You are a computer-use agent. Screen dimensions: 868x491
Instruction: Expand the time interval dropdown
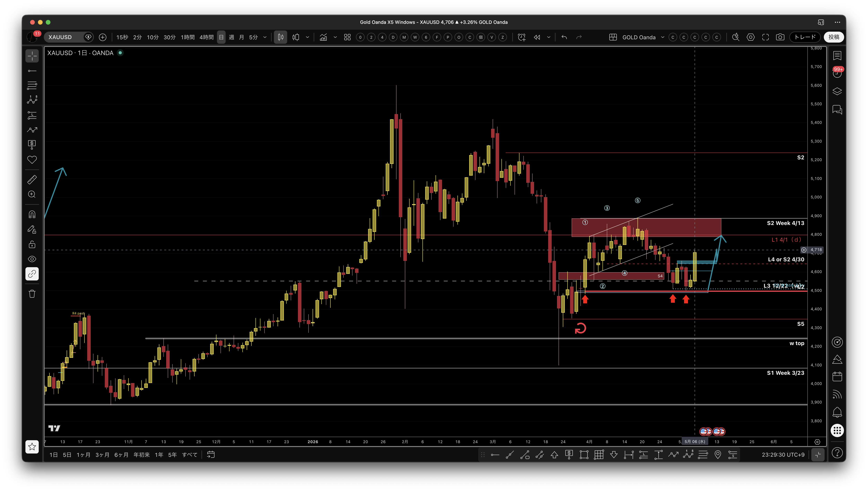tap(265, 37)
